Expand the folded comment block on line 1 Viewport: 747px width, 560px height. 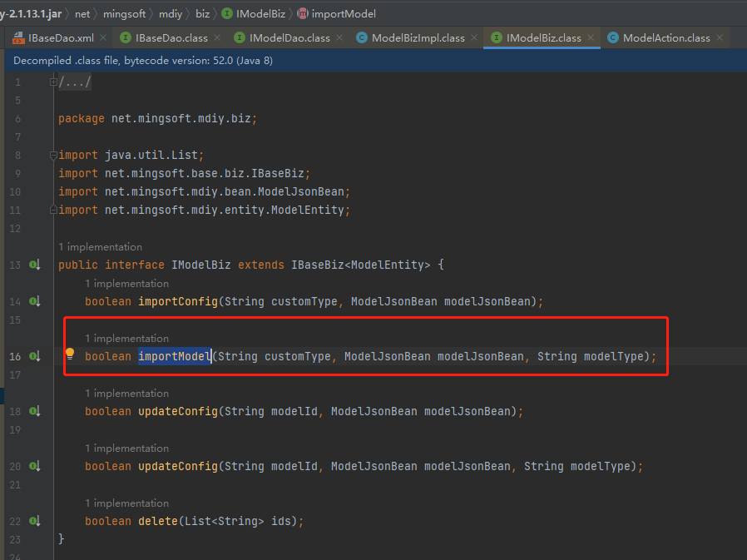click(x=53, y=82)
